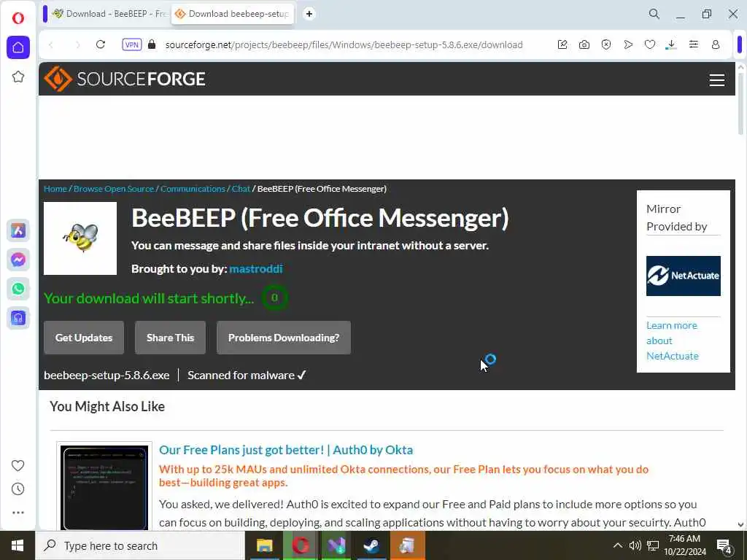Toggle the VPN badge in address bar
This screenshot has width=747, height=560.
(131, 44)
